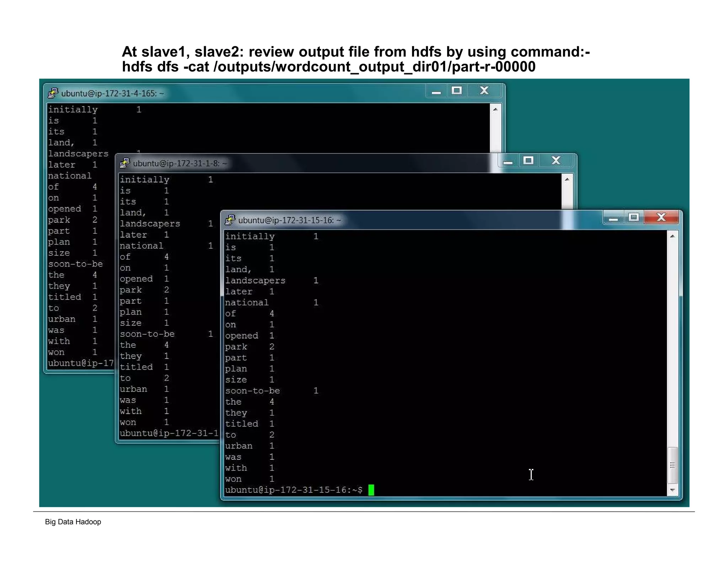The height and width of the screenshot is (562, 728).
Task: Click 'national' line in front terminal
Action: pyautogui.click(x=272, y=303)
